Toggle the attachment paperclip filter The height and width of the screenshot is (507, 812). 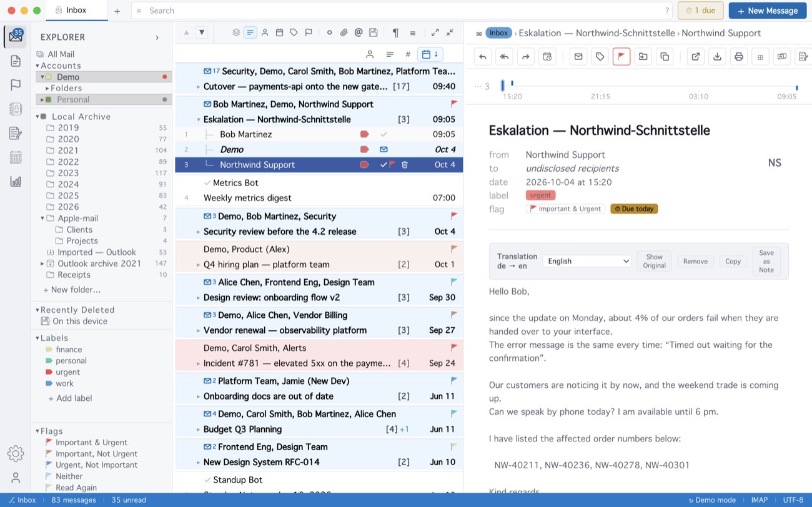[344, 32]
